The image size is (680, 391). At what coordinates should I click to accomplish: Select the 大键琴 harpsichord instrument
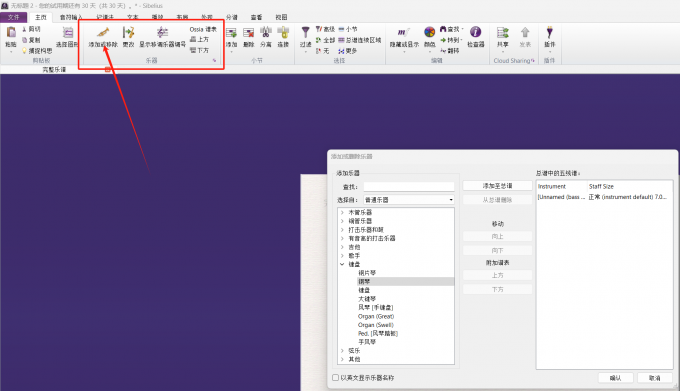367,299
